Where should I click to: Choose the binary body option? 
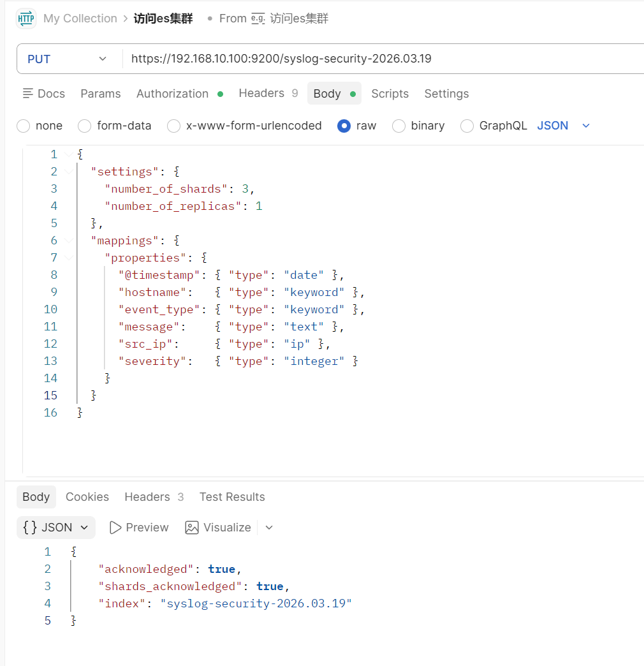pos(399,126)
